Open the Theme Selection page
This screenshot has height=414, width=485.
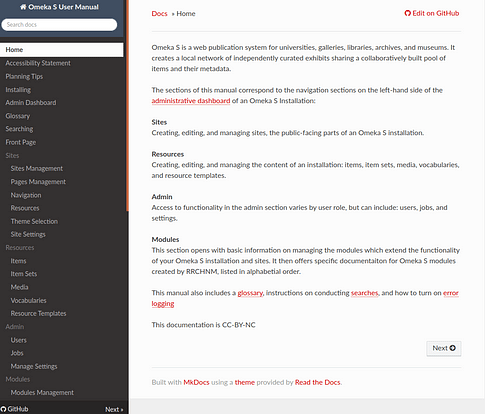34,221
